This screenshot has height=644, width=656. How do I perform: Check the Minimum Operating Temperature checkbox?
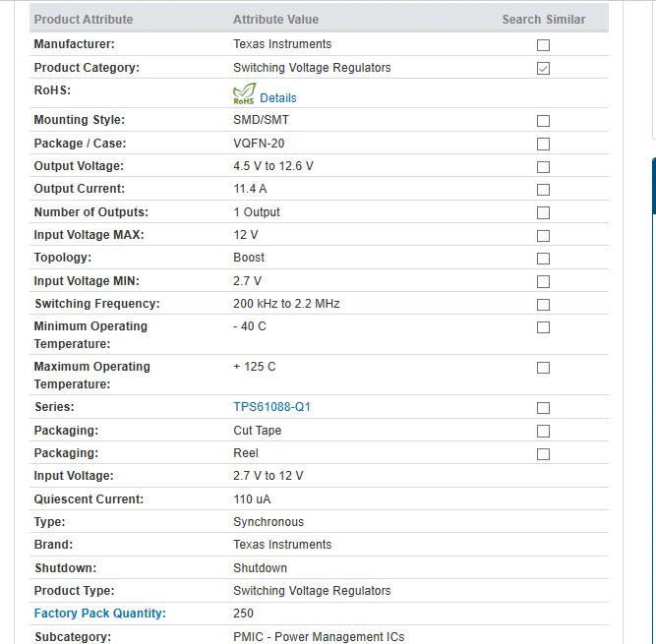(x=543, y=327)
